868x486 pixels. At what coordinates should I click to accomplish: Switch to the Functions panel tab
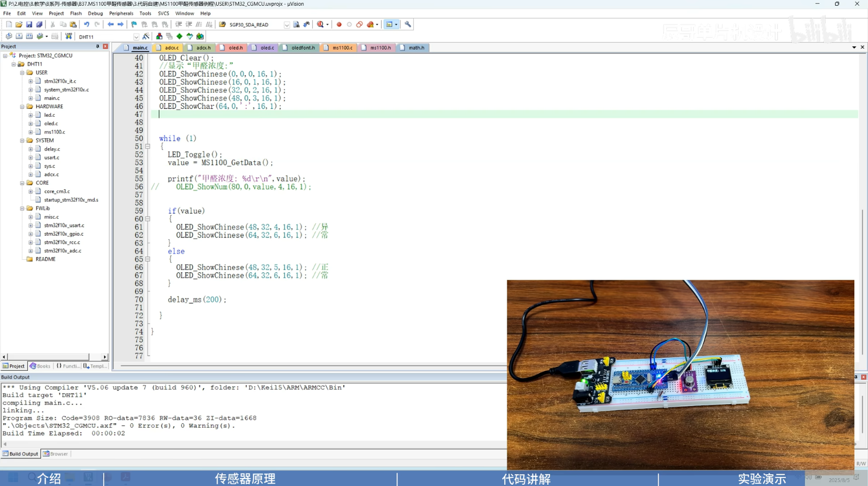(x=68, y=366)
